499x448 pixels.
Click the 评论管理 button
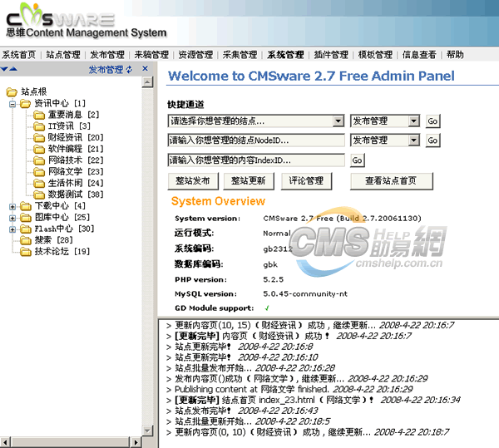[305, 180]
